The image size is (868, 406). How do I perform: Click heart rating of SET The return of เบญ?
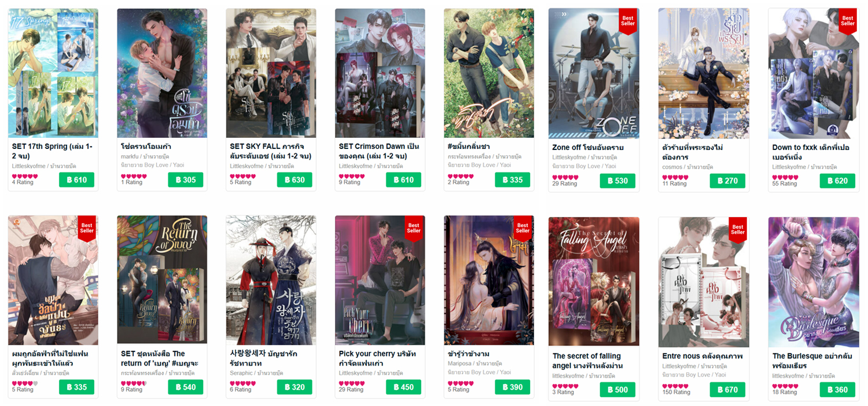(x=133, y=383)
